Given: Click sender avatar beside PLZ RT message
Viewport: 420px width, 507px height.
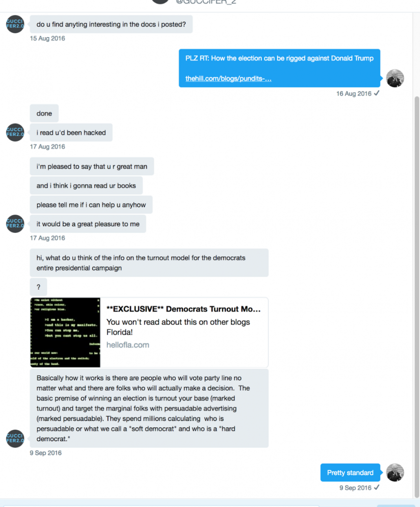Looking at the screenshot, I should tap(395, 78).
